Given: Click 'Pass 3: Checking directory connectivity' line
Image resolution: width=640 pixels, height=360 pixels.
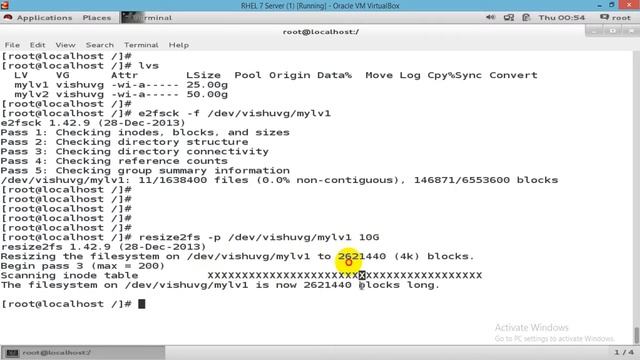Looking at the screenshot, I should tap(135, 151).
